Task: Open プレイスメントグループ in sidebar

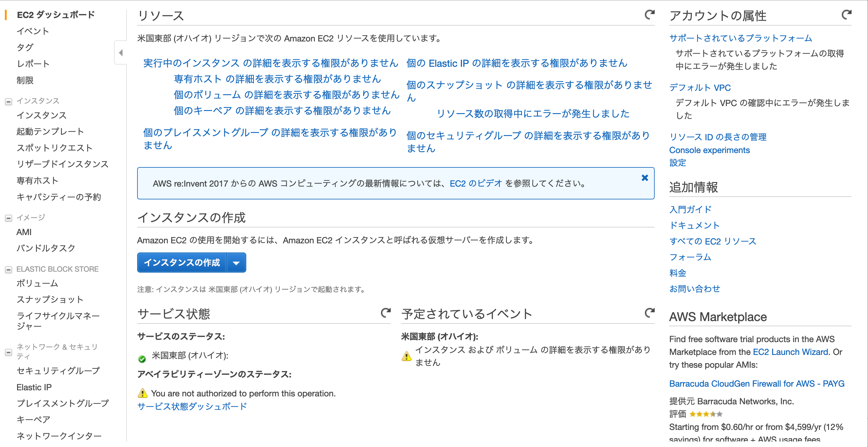Action: [63, 403]
